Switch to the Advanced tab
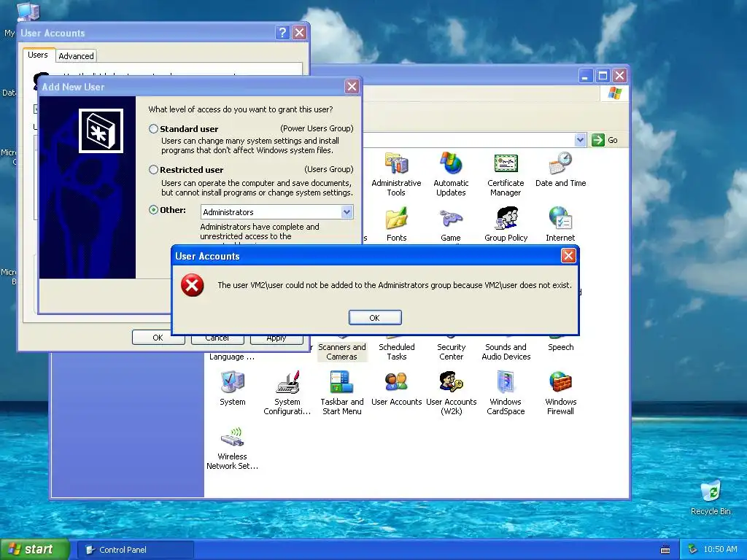 (76, 55)
